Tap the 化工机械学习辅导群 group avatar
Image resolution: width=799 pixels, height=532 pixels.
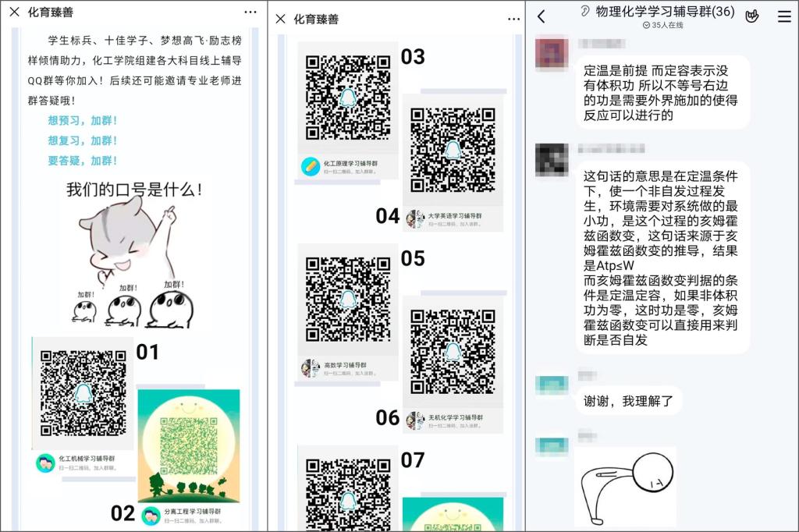(45, 463)
